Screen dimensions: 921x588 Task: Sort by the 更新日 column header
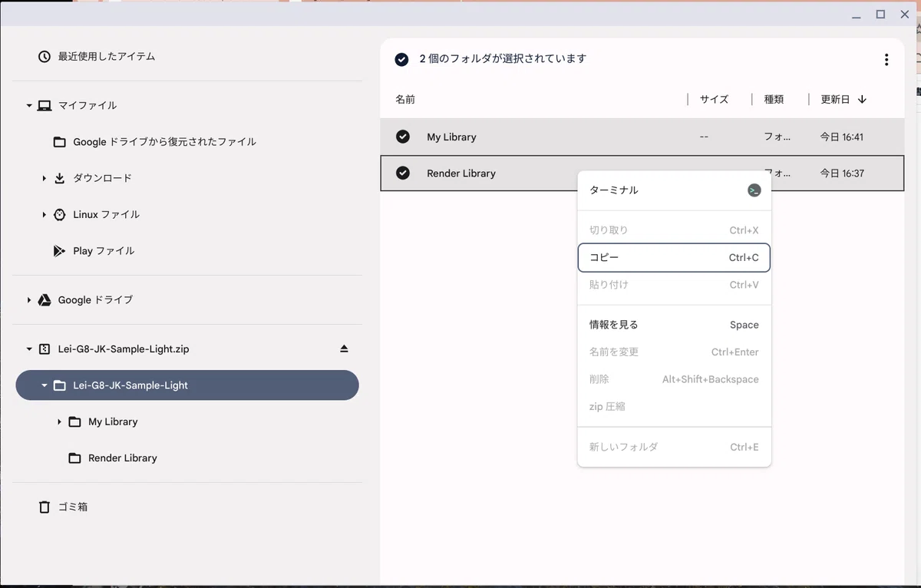coord(835,100)
